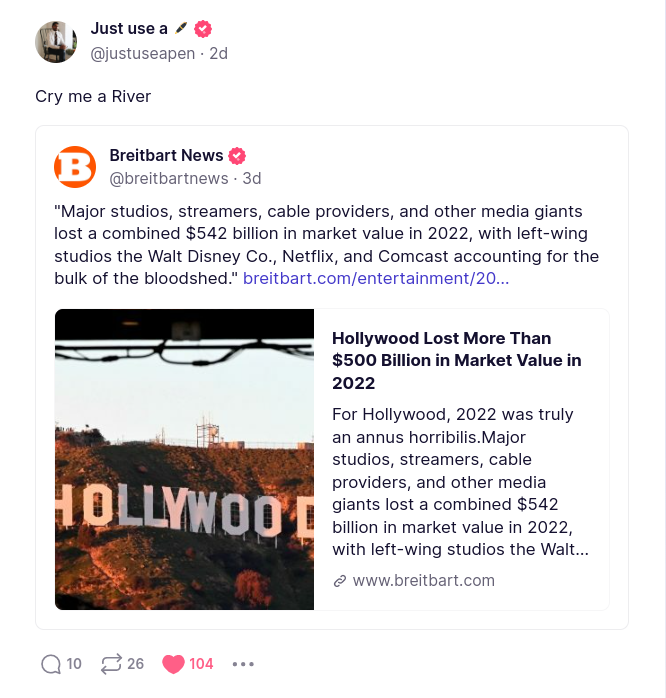Screen dimensions: 666x698
Task: Click the article summary starting For Hollywood
Action: (x=460, y=481)
